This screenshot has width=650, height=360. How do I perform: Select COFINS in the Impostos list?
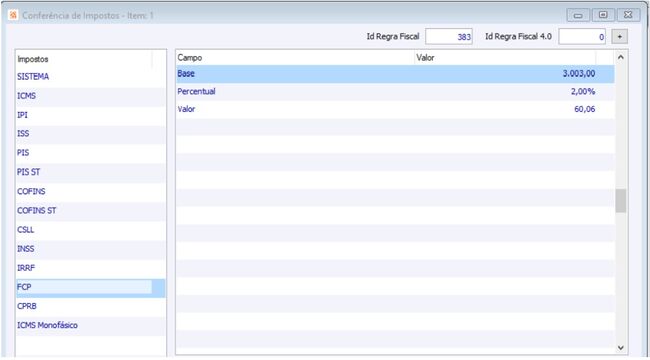click(90, 192)
